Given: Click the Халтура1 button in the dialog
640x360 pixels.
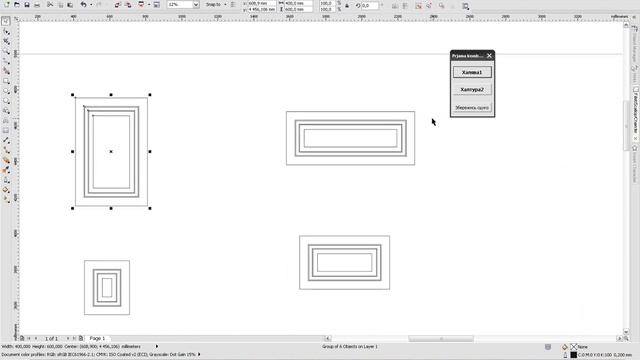Looking at the screenshot, I should click(x=472, y=72).
